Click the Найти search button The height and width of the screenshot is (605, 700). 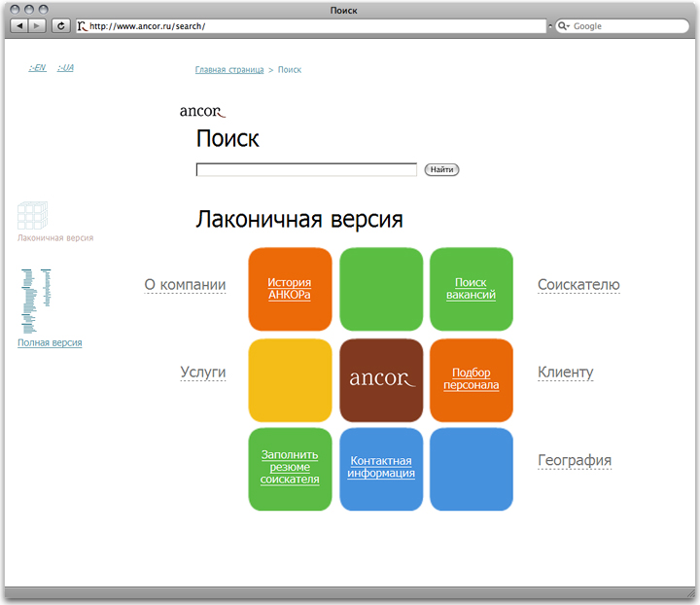pyautogui.click(x=441, y=170)
